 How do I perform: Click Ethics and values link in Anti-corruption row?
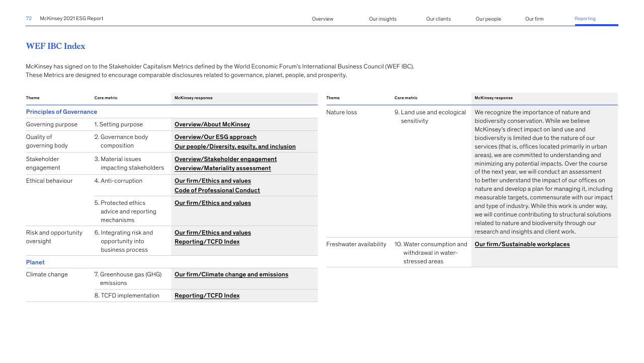[x=212, y=181]
